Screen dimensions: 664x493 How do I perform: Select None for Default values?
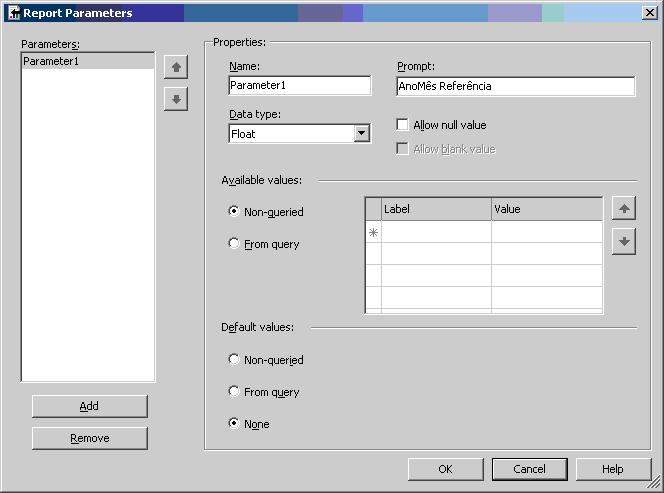(235, 424)
